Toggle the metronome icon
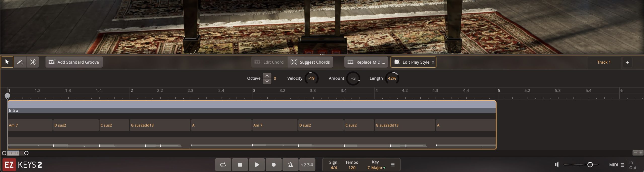Image resolution: width=644 pixels, height=172 pixels. tap(291, 165)
